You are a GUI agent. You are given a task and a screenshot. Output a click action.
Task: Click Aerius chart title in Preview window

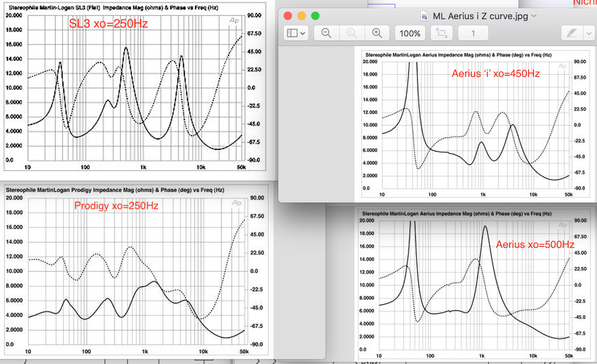click(459, 55)
